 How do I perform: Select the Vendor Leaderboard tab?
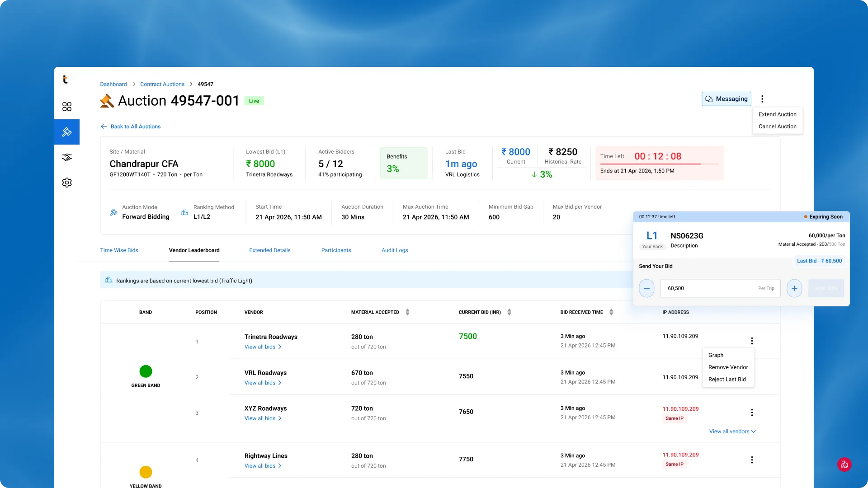point(194,250)
